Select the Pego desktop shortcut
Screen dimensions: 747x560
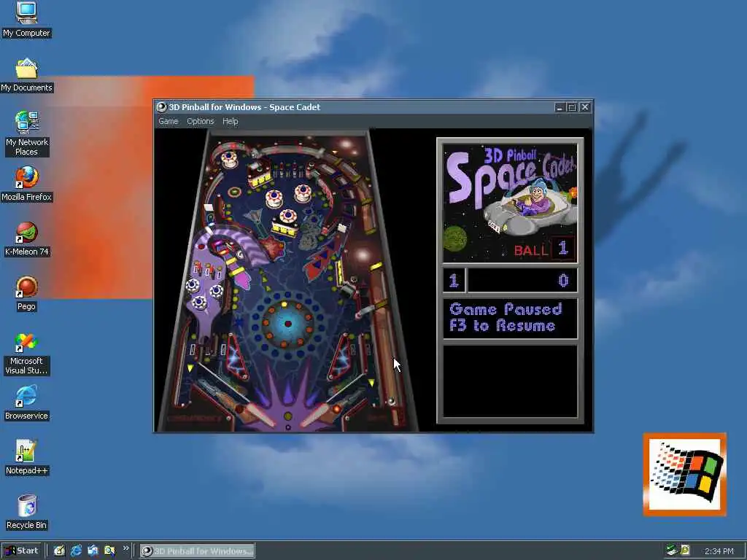tap(26, 294)
